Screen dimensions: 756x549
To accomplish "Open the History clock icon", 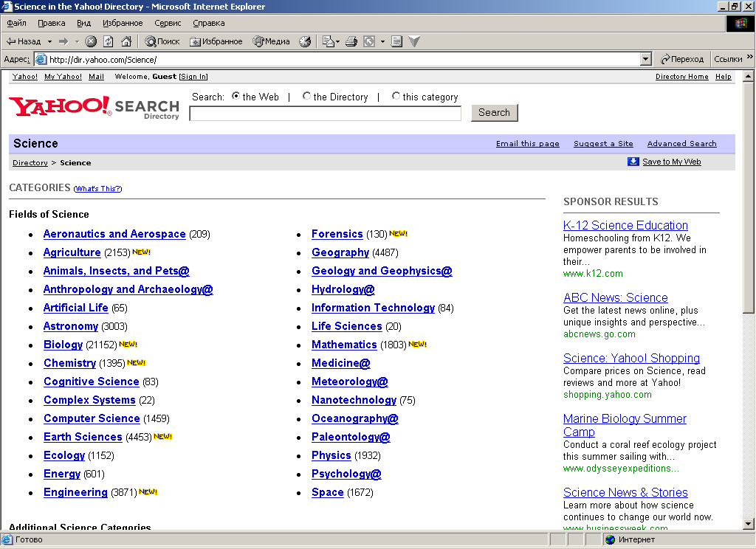I will click(x=305, y=41).
